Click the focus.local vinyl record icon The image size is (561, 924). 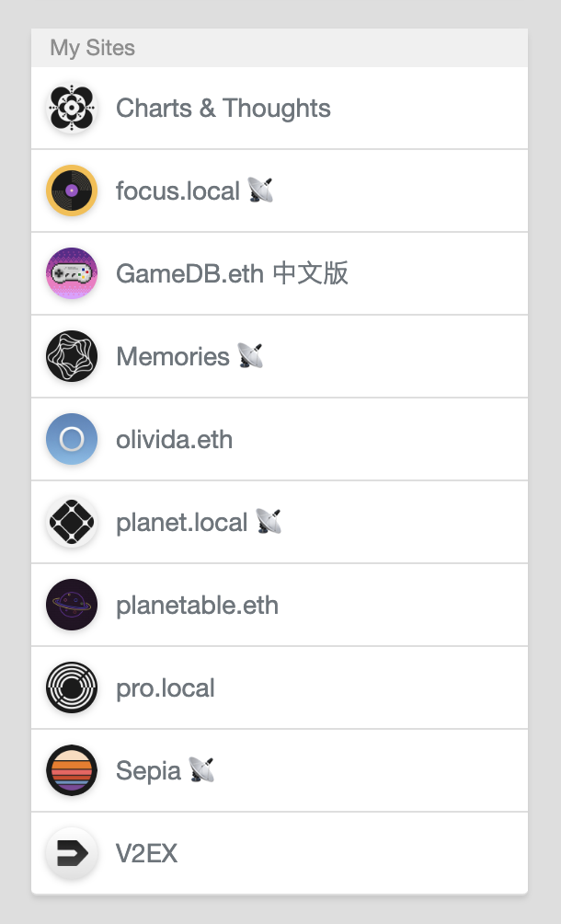[x=72, y=191]
